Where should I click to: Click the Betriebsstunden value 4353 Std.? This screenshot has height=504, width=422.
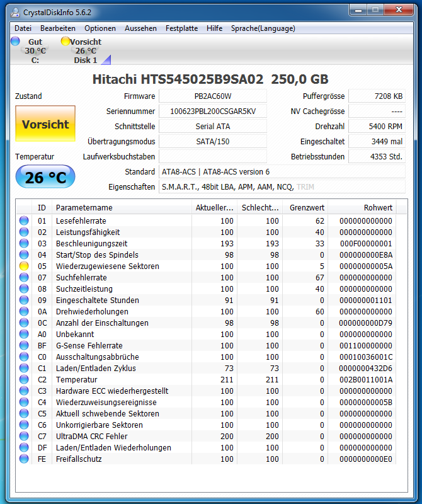coord(377,156)
